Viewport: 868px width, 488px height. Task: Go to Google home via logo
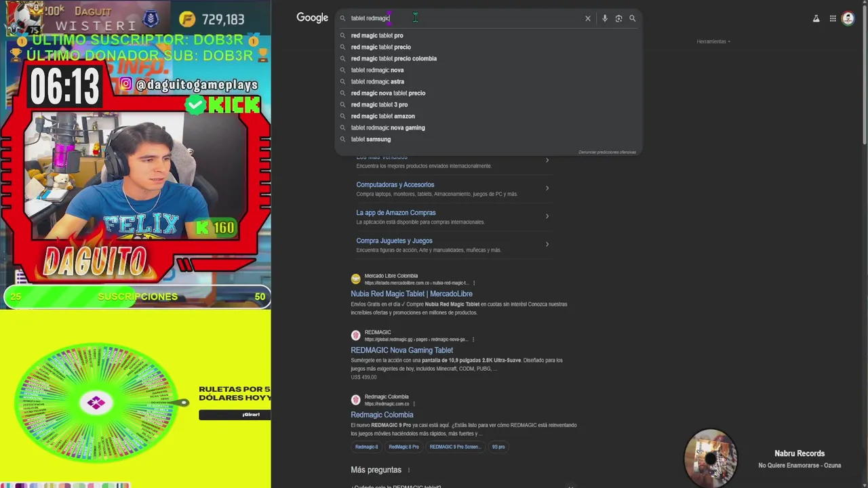313,18
